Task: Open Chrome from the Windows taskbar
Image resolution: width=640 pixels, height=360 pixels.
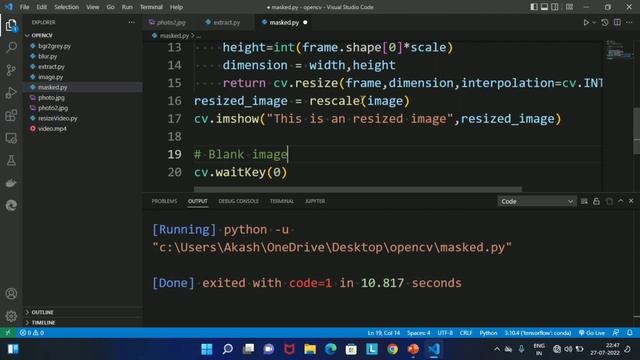Action: pyautogui.click(x=393, y=349)
